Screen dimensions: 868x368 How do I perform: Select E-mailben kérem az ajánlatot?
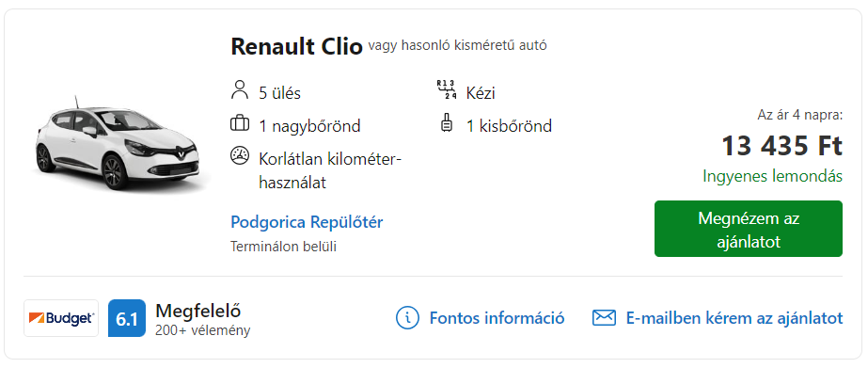point(734,318)
